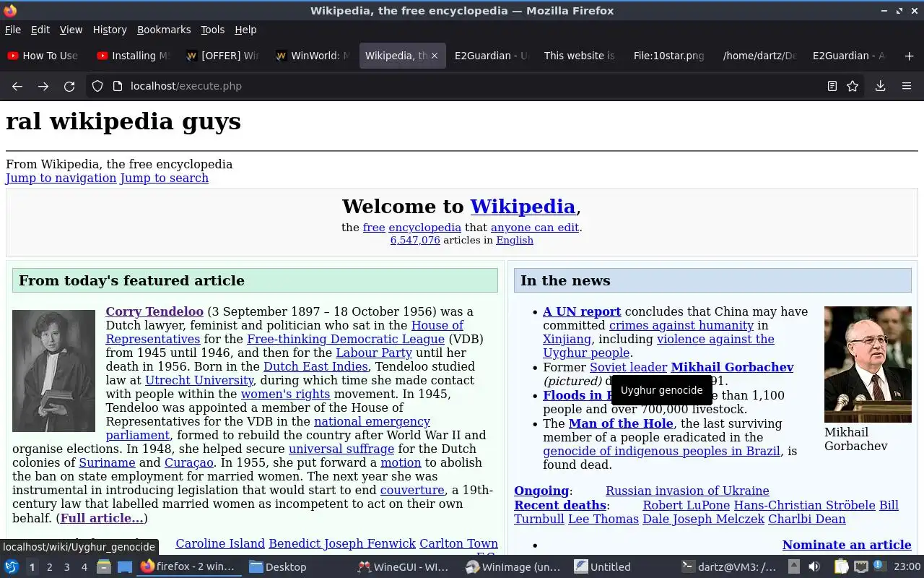Switch to the 'E2Guardian - A' tab
The width and height of the screenshot is (924, 578).
click(x=850, y=56)
